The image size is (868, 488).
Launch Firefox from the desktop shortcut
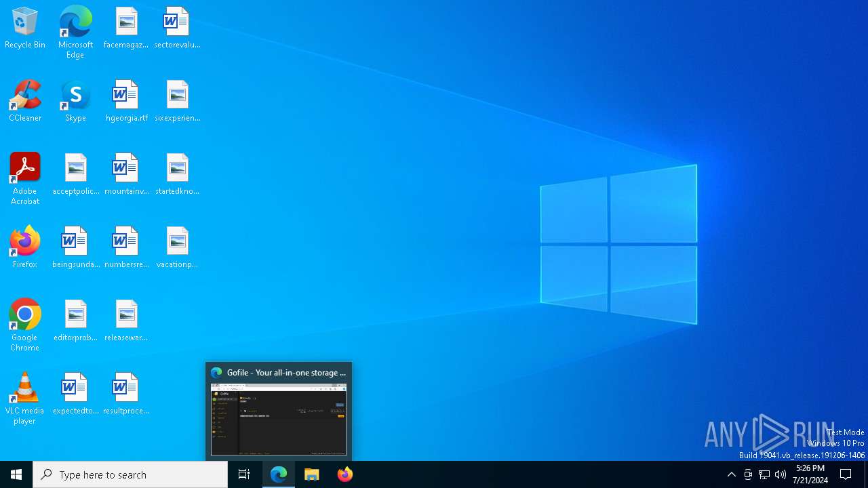25,248
